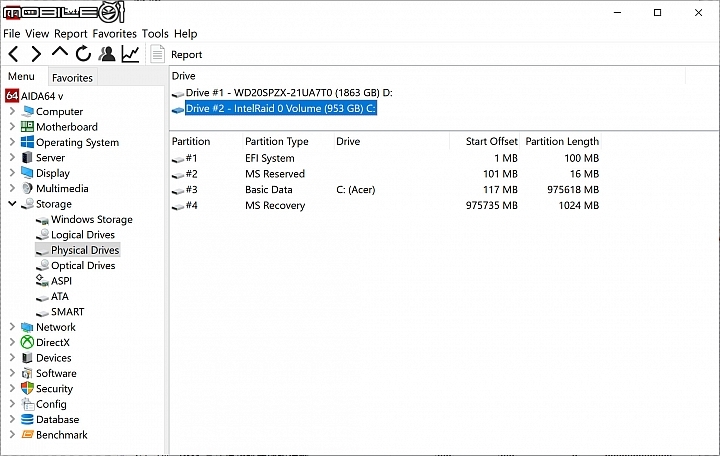This screenshot has height=456, width=720.
Task: Select Logical Drives in the tree
Action: pos(83,235)
